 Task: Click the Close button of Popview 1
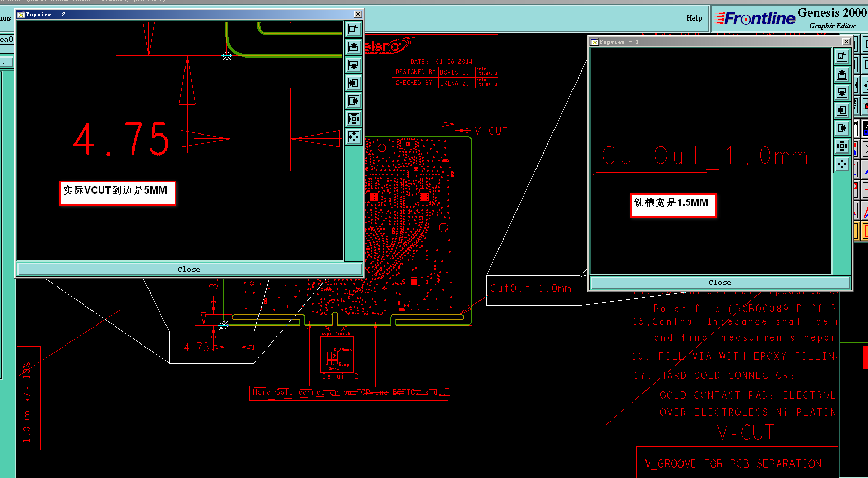(x=719, y=282)
